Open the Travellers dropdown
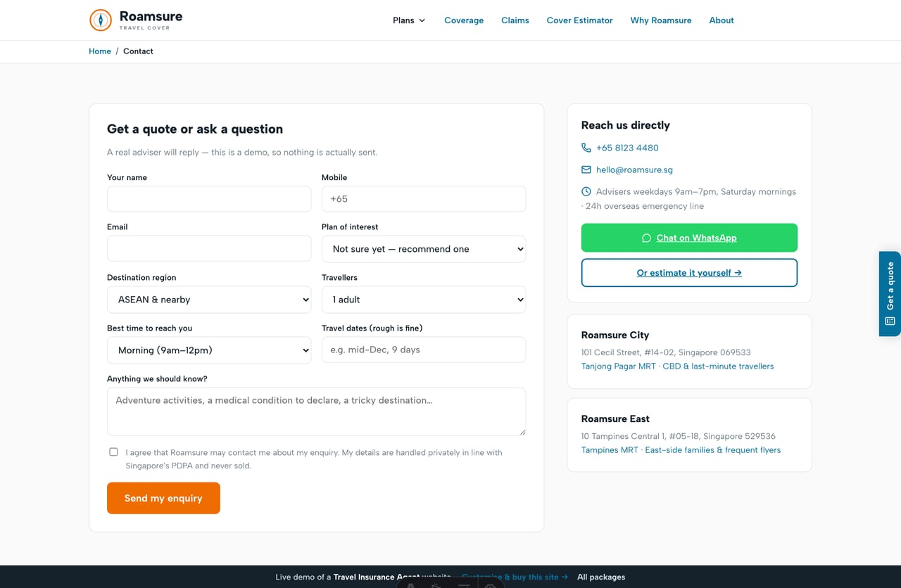This screenshot has width=901, height=588. (424, 300)
